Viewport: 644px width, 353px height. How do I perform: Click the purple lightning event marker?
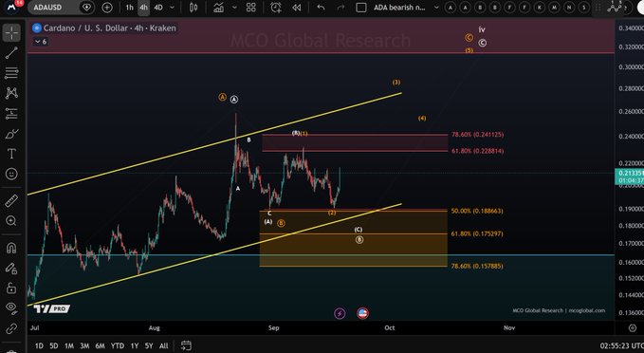[x=340, y=313]
